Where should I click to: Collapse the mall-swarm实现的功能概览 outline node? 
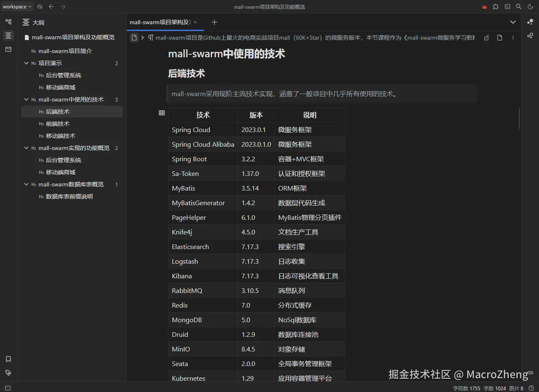click(x=26, y=148)
